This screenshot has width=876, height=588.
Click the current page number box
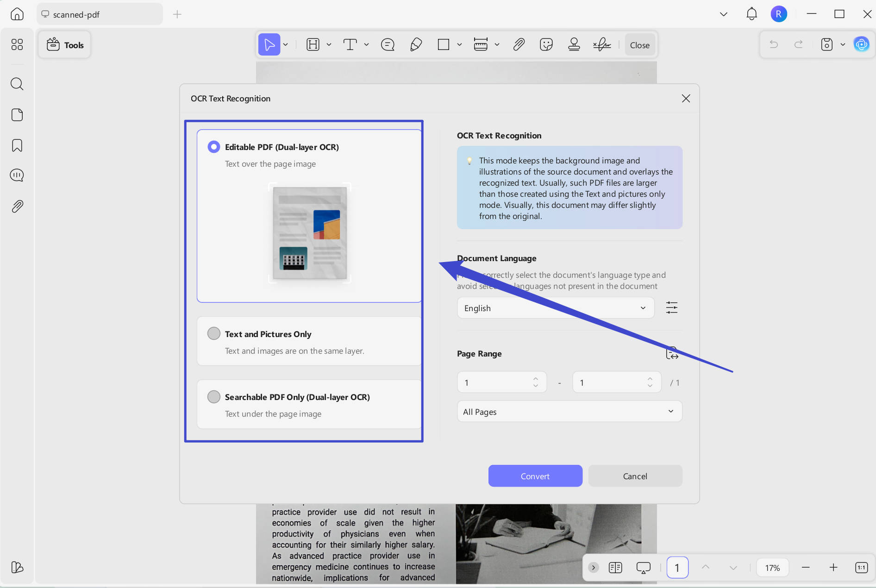tap(677, 567)
